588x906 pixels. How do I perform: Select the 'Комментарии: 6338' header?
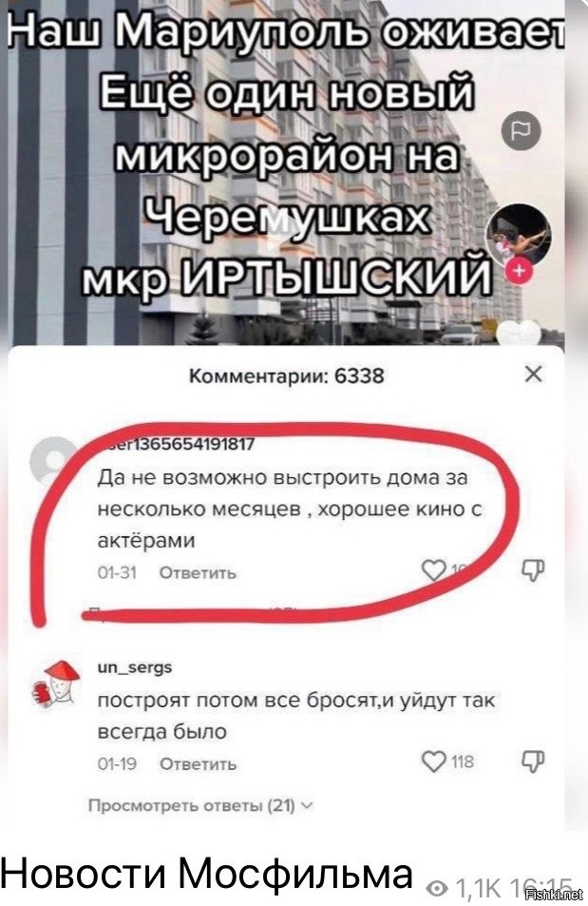(287, 376)
